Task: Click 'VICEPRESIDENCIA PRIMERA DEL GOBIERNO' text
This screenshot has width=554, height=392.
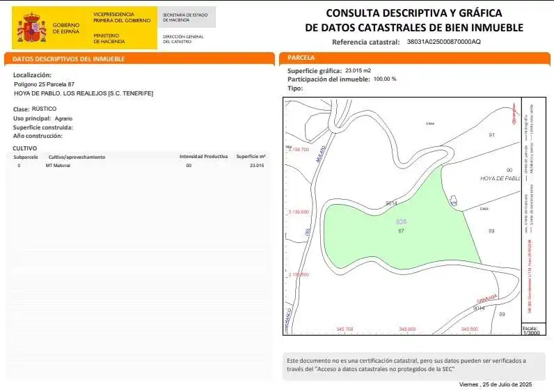Action: [122, 17]
